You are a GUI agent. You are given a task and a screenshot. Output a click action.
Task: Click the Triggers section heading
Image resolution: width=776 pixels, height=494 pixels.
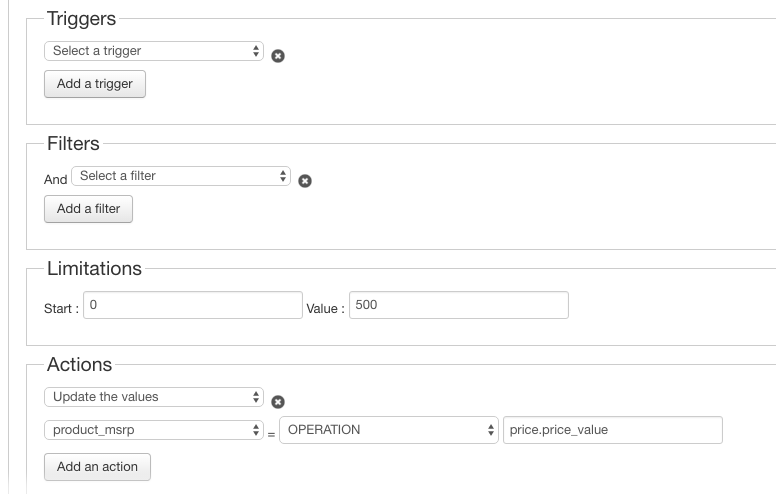[81, 19]
